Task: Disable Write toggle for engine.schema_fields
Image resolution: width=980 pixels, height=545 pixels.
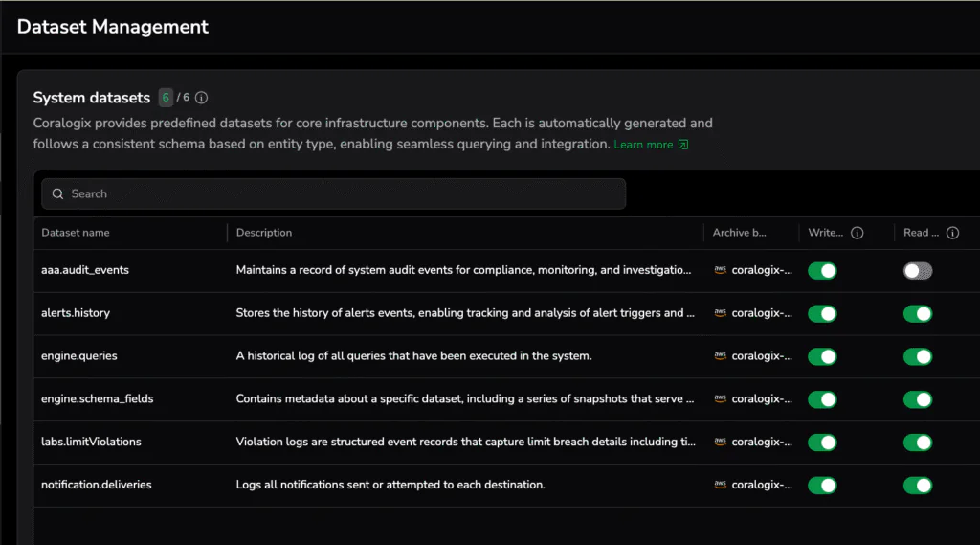Action: pos(822,399)
